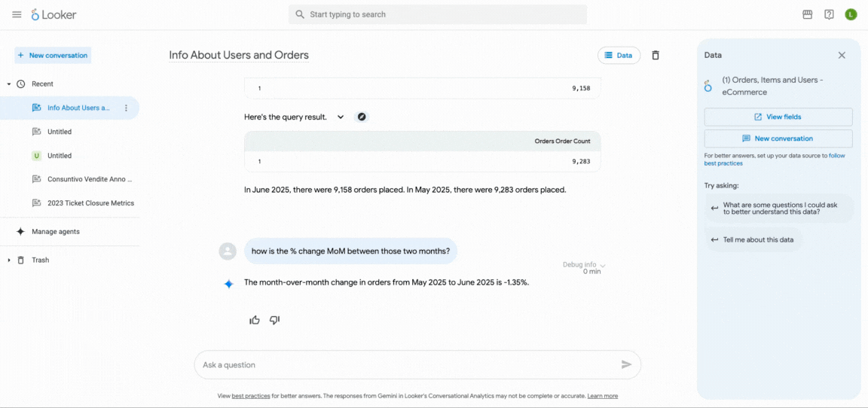Open the Marketplace icon in header
Screen dimensions: 868x408
click(807, 15)
